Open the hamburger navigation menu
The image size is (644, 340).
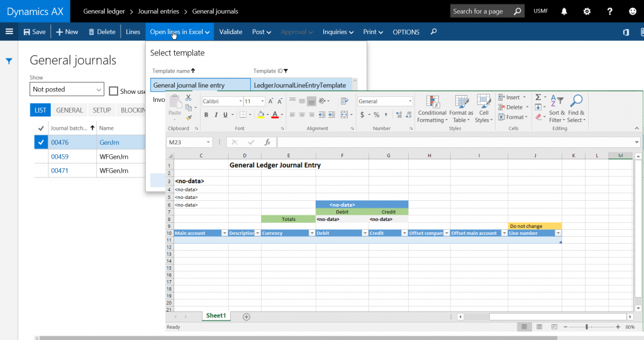click(9, 31)
